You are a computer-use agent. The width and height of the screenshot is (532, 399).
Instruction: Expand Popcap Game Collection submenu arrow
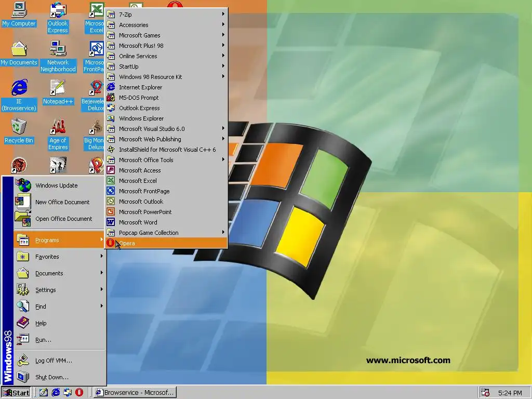[x=223, y=232]
